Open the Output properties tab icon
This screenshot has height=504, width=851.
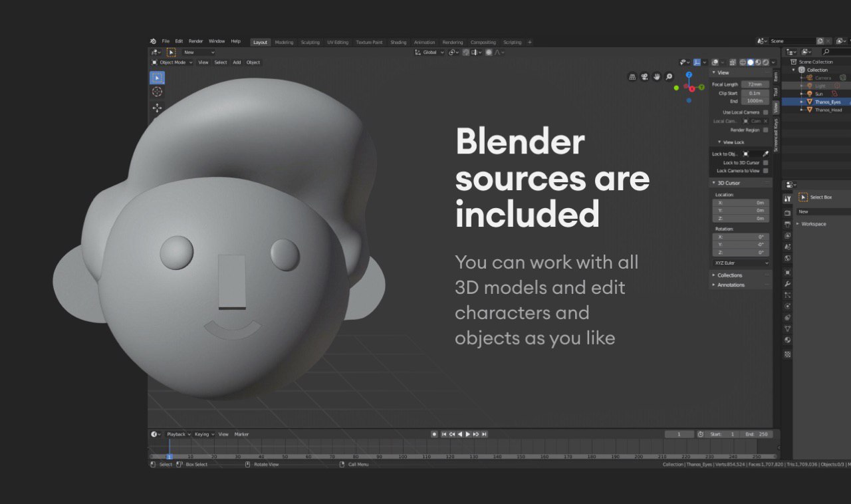(787, 224)
